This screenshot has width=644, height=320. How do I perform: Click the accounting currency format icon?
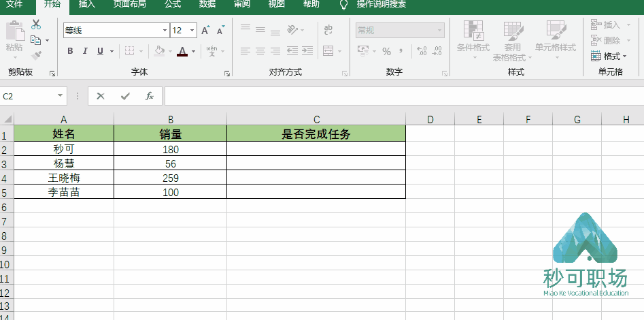coord(363,51)
